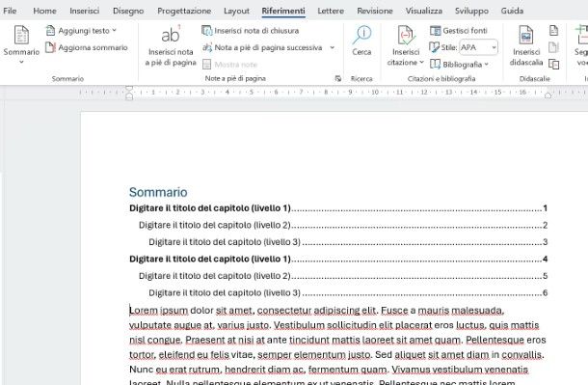Click the update table of figures icon
Screen dimensions: 588x385
point(554,47)
